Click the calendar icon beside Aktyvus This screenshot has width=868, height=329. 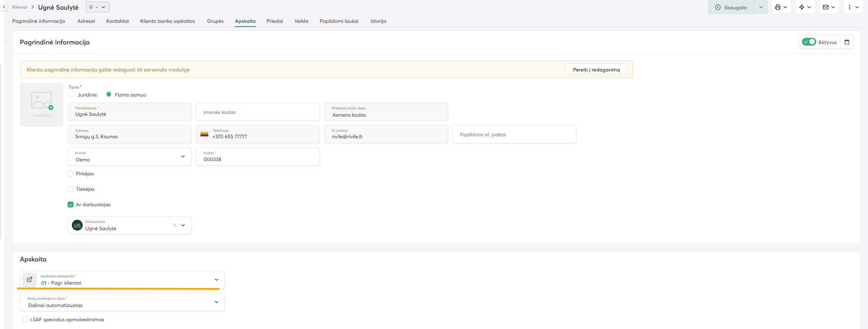[x=847, y=42]
